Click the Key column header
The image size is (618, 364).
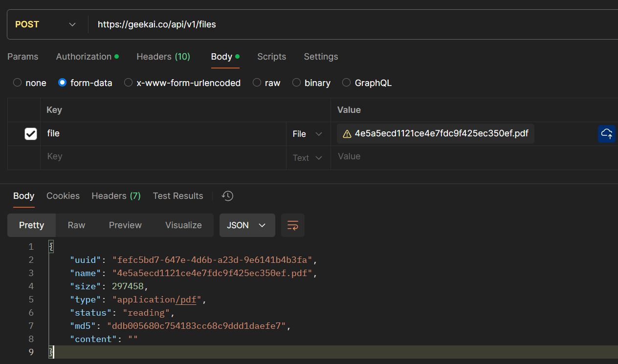54,110
